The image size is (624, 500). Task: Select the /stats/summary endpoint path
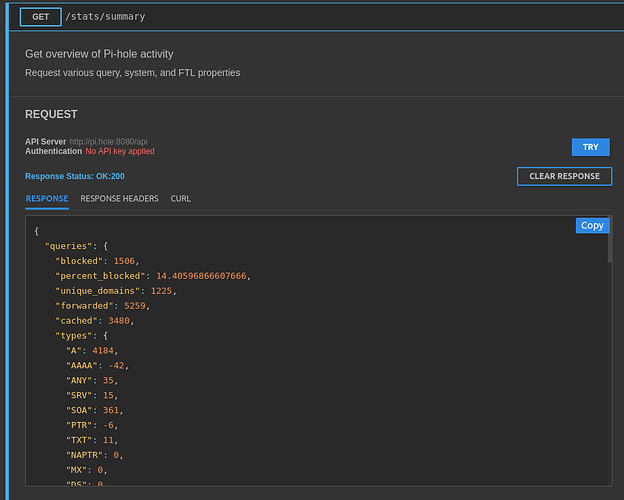(105, 17)
